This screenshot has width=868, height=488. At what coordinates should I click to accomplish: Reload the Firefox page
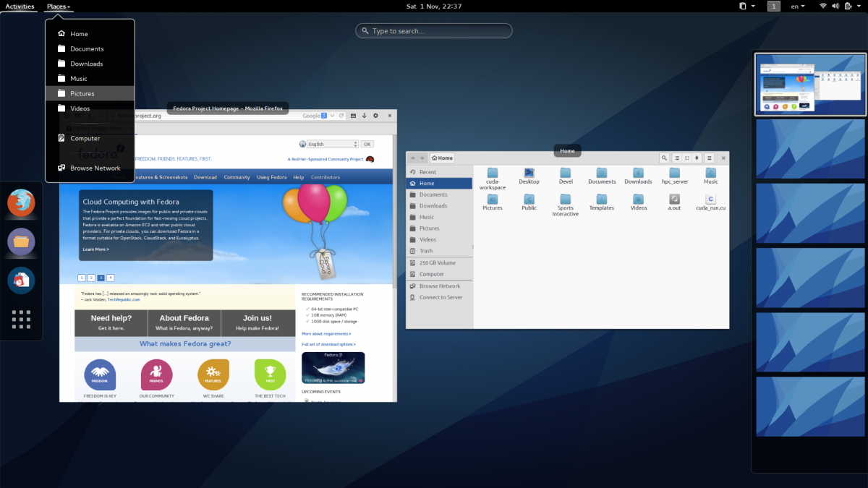(341, 116)
